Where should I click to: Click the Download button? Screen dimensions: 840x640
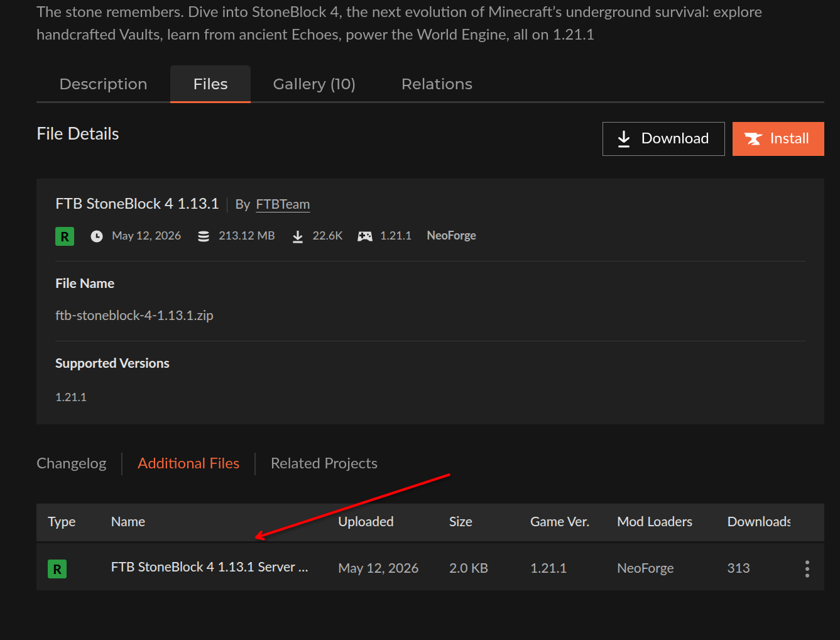663,139
